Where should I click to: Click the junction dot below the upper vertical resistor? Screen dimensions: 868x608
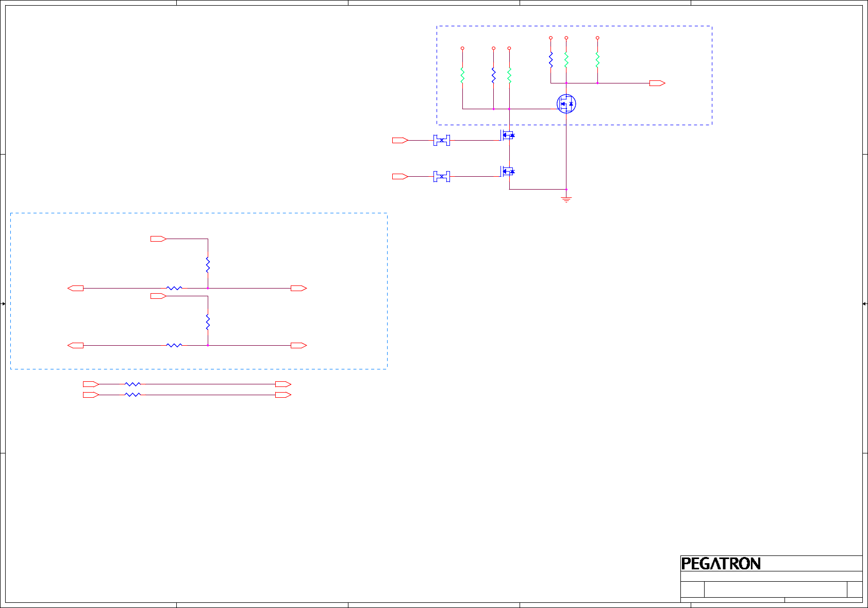(208, 288)
